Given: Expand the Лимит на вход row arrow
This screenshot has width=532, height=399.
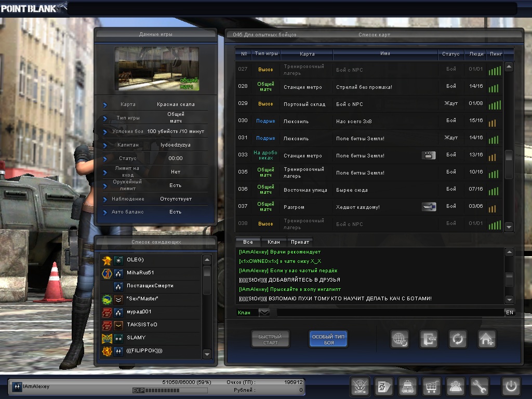Looking at the screenshot, I should click(x=105, y=172).
